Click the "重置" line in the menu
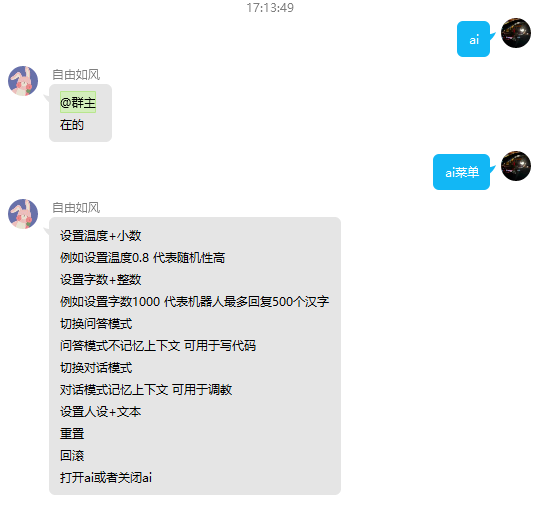543x521 pixels. [x=72, y=433]
